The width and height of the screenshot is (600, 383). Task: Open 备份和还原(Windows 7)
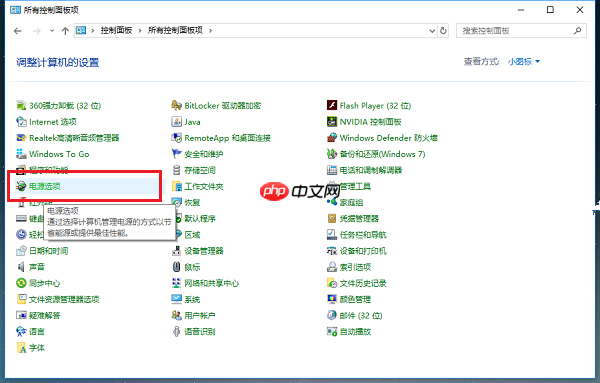tap(376, 154)
